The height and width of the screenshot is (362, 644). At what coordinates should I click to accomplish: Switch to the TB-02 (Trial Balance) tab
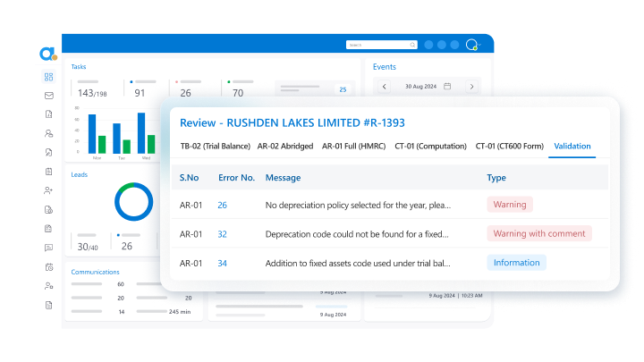[215, 146]
